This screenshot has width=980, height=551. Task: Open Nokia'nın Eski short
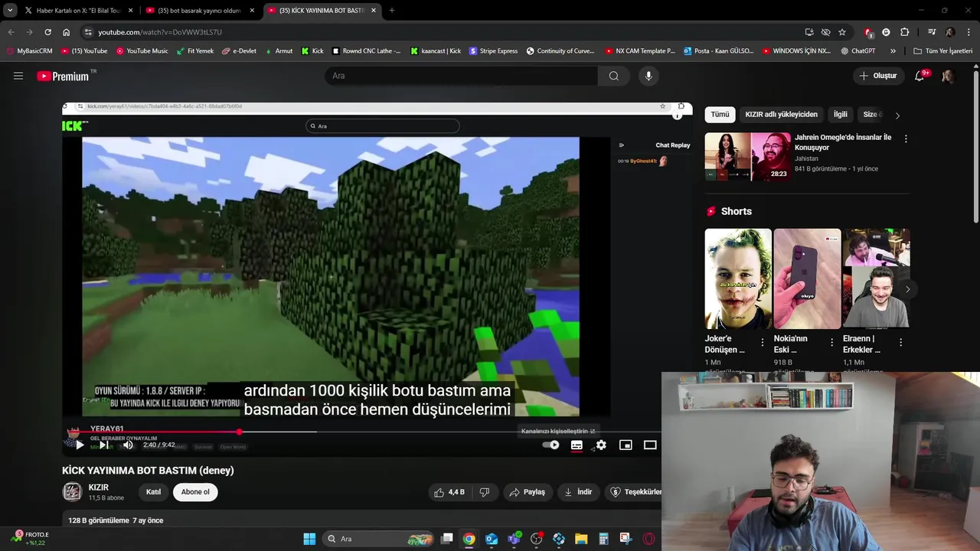(807, 279)
